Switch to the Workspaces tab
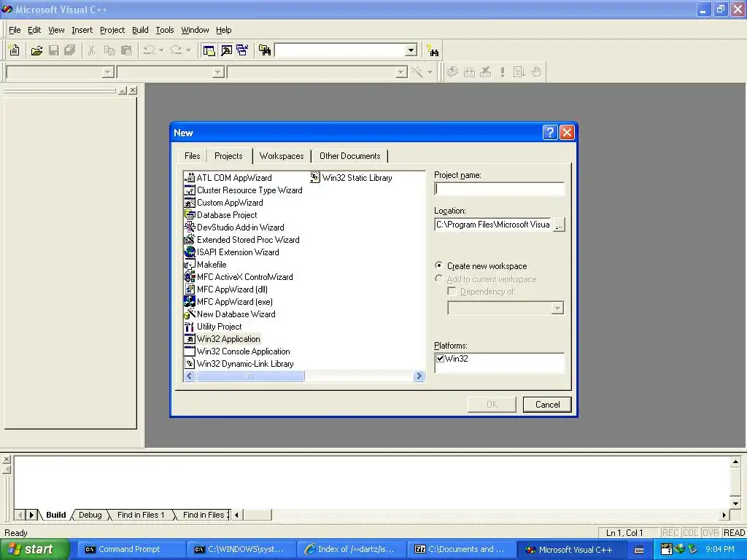The image size is (747, 560). tap(282, 156)
